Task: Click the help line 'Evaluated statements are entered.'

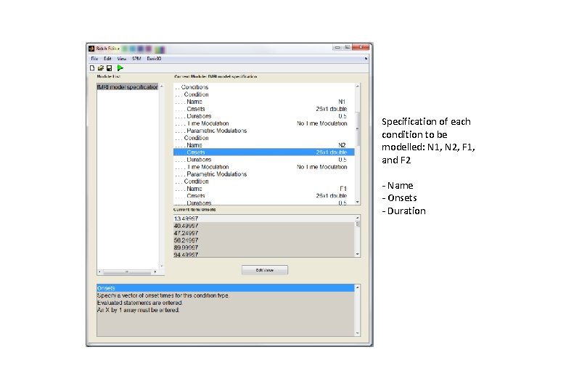Action: pyautogui.click(x=140, y=303)
